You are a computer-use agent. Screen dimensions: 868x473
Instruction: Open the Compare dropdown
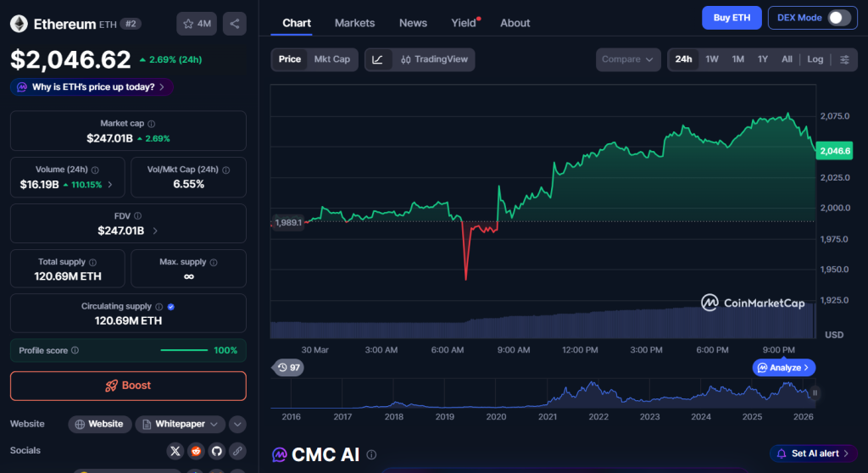pos(627,59)
